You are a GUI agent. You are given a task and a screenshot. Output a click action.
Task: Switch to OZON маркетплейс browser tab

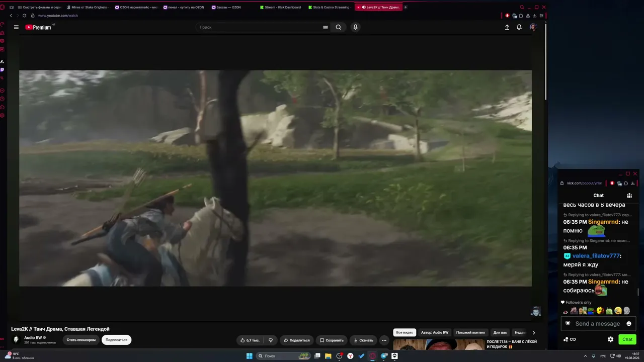click(136, 7)
